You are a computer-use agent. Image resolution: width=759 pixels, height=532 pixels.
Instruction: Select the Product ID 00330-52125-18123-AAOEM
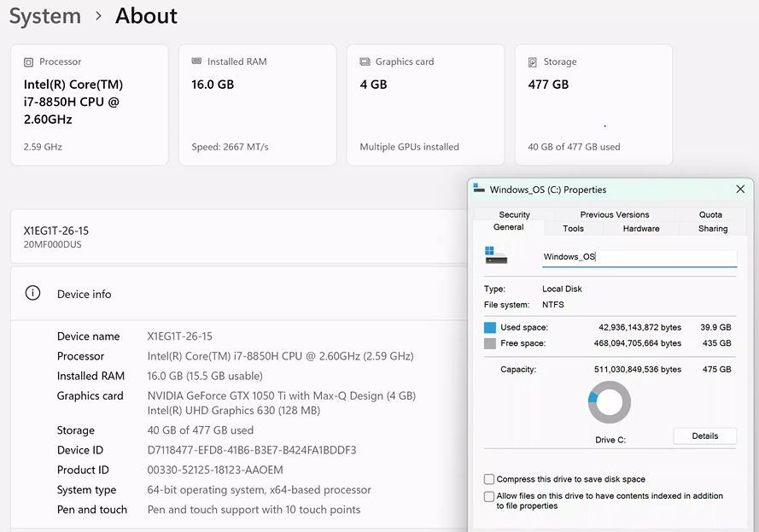215,470
